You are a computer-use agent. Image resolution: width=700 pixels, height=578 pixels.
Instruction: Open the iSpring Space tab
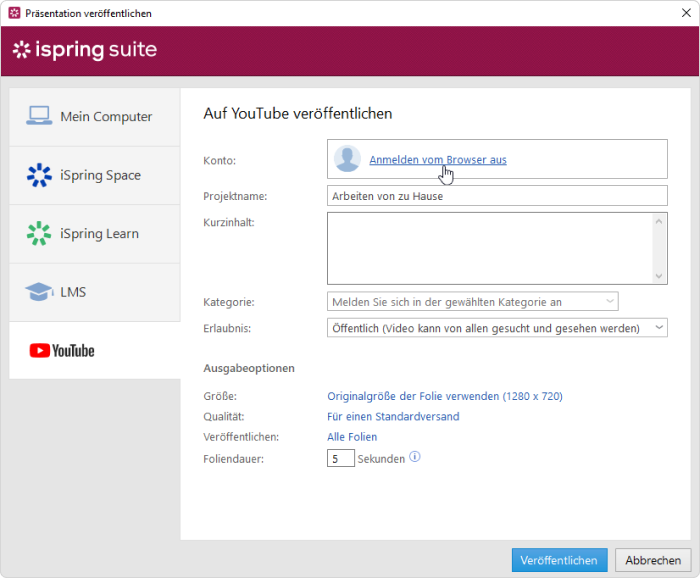coord(95,175)
